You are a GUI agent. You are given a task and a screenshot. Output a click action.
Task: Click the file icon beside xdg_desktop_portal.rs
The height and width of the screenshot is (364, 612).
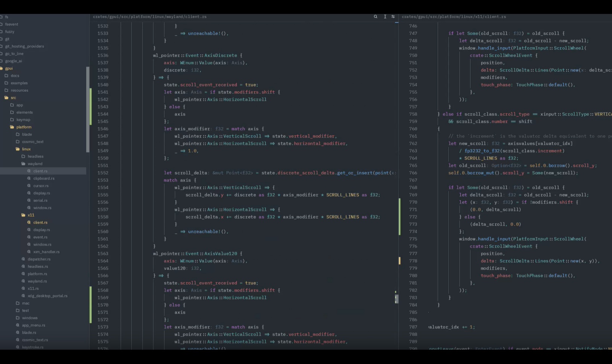(23, 296)
